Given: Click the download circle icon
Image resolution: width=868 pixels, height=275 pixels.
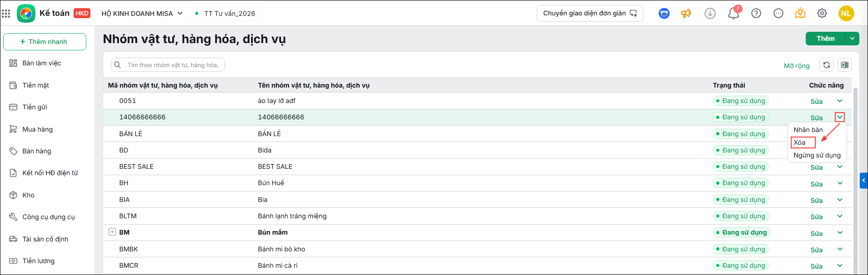Looking at the screenshot, I should click(710, 14).
